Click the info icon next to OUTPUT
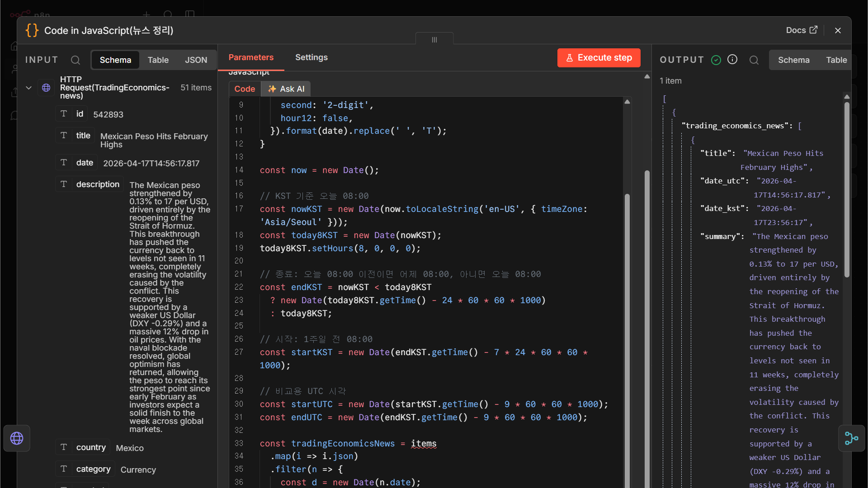The width and height of the screenshot is (868, 488). (x=732, y=60)
